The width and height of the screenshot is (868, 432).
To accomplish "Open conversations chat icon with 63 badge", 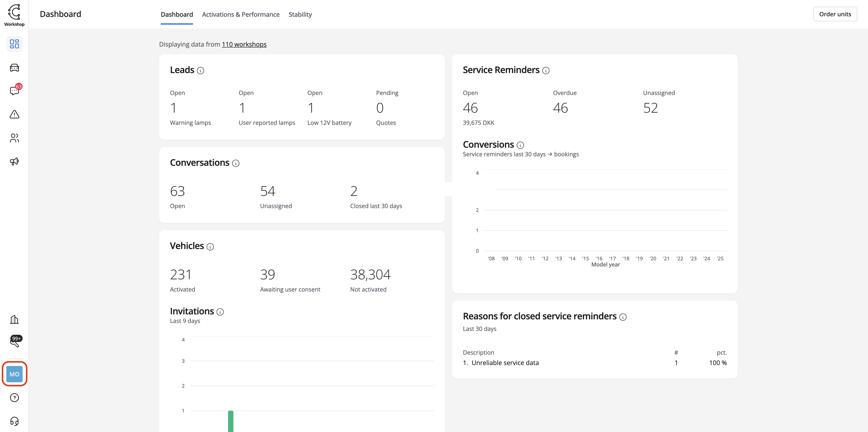I will [14, 91].
